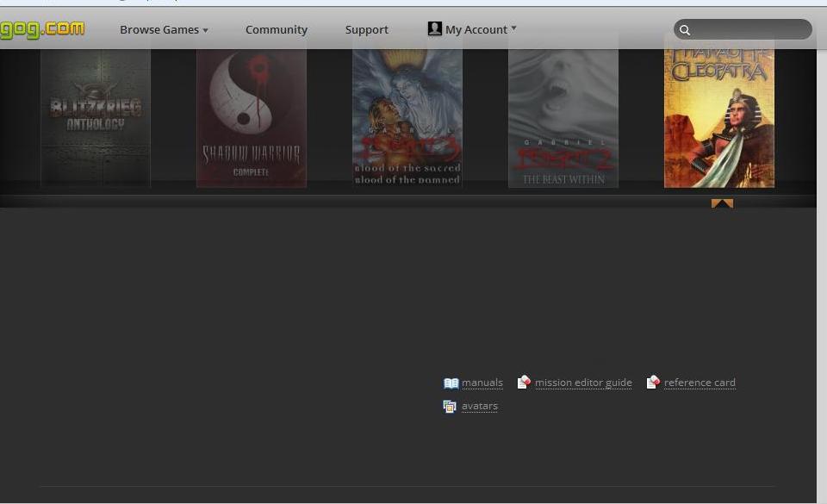This screenshot has width=827, height=504.
Task: Click the gog.com logo
Action: 42,29
